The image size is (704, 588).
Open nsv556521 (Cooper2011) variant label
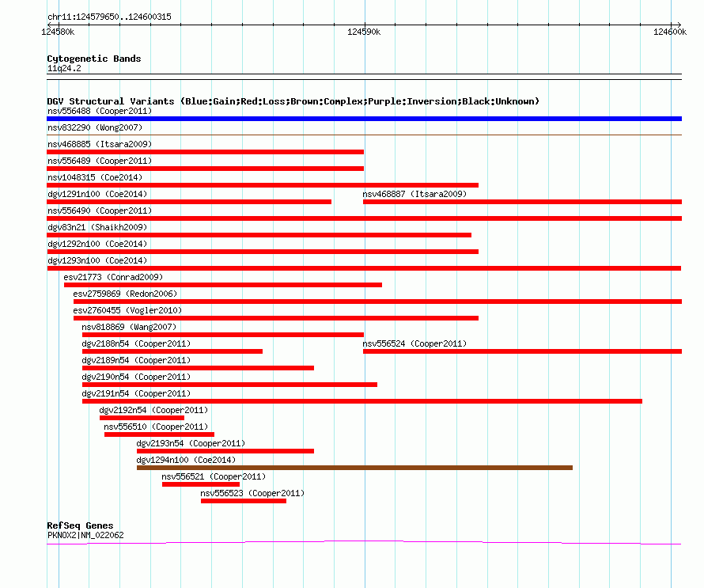pyautogui.click(x=214, y=476)
